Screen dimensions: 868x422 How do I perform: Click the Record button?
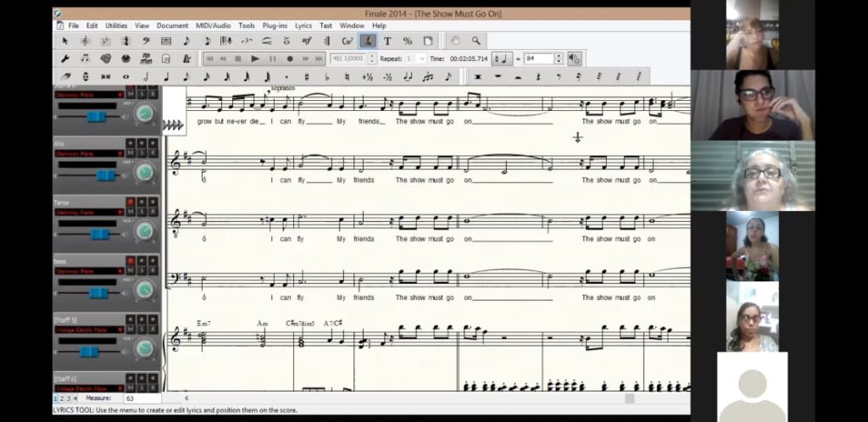(x=290, y=58)
